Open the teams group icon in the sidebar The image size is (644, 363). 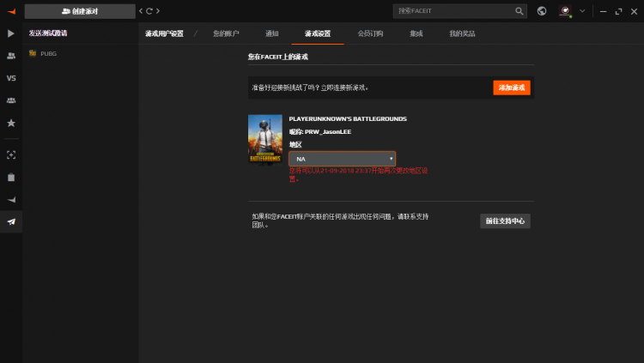(11, 100)
